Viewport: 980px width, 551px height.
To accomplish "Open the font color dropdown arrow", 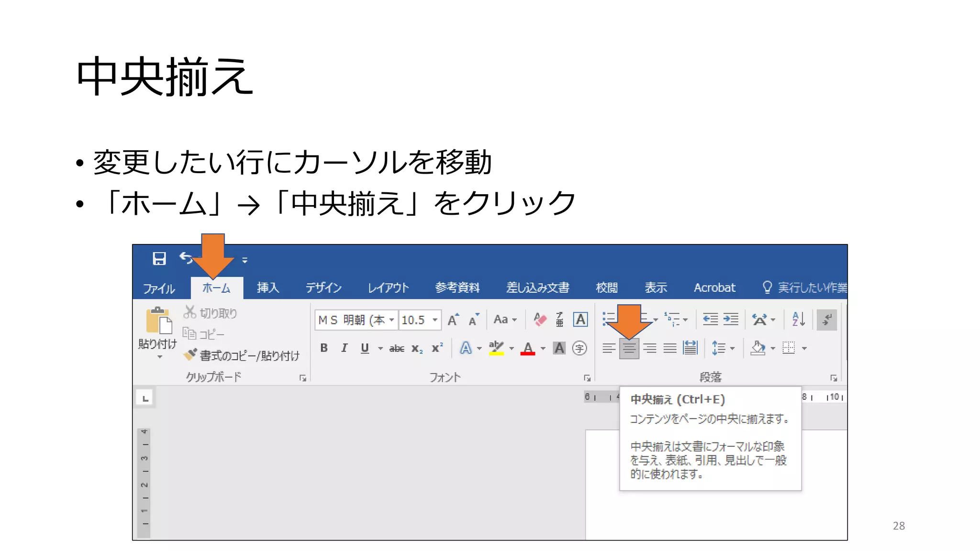I will pos(543,349).
